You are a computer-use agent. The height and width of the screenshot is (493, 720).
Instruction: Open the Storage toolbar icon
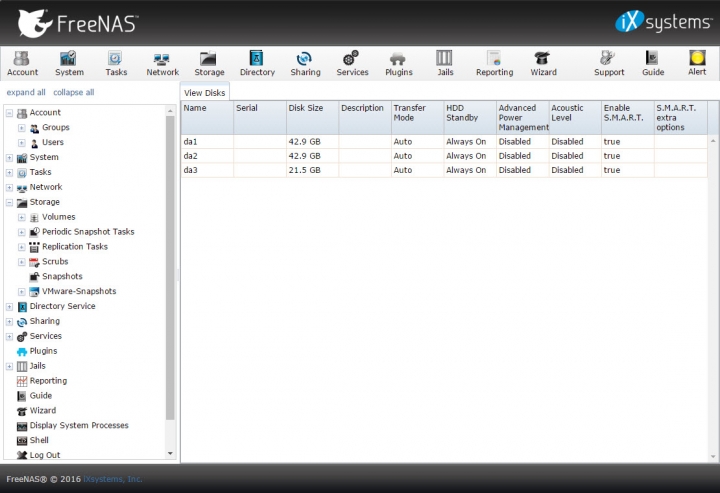coord(209,63)
